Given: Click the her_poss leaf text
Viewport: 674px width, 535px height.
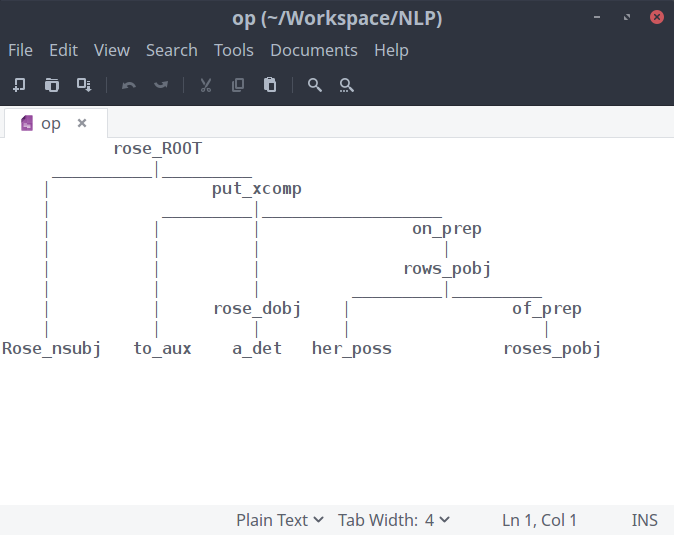Looking at the screenshot, I should click(352, 349).
